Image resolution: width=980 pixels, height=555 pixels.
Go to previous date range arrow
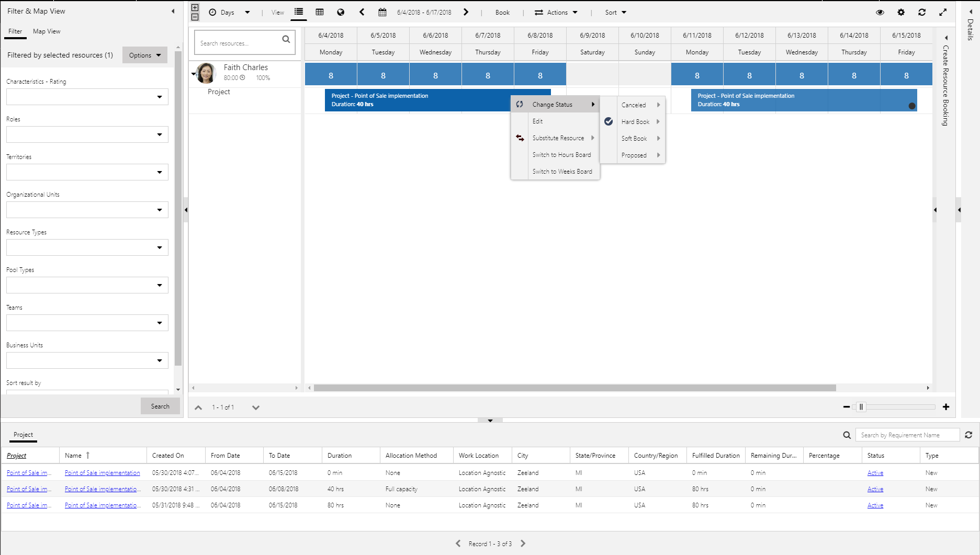tap(362, 12)
